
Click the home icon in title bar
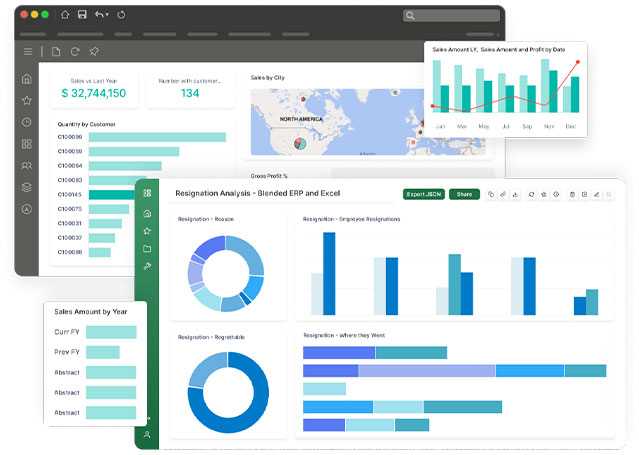(x=65, y=15)
